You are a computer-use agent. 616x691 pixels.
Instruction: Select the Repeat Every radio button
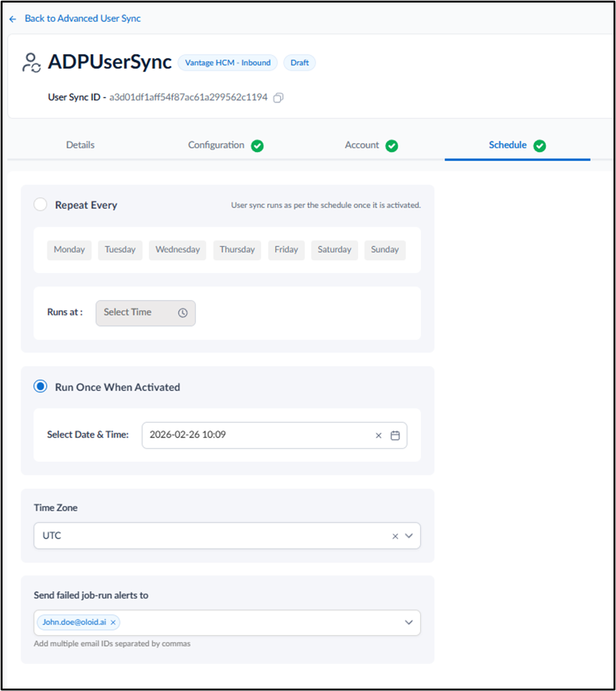pyautogui.click(x=41, y=204)
